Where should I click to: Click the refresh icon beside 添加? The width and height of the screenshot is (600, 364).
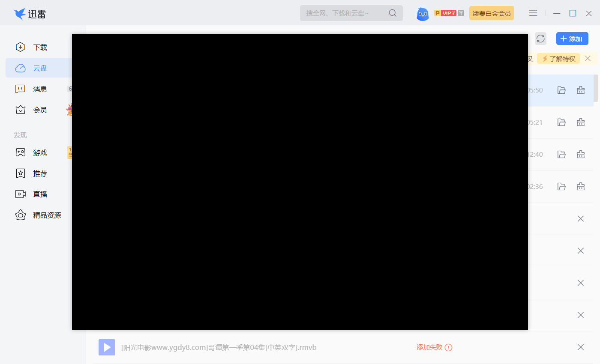point(540,39)
